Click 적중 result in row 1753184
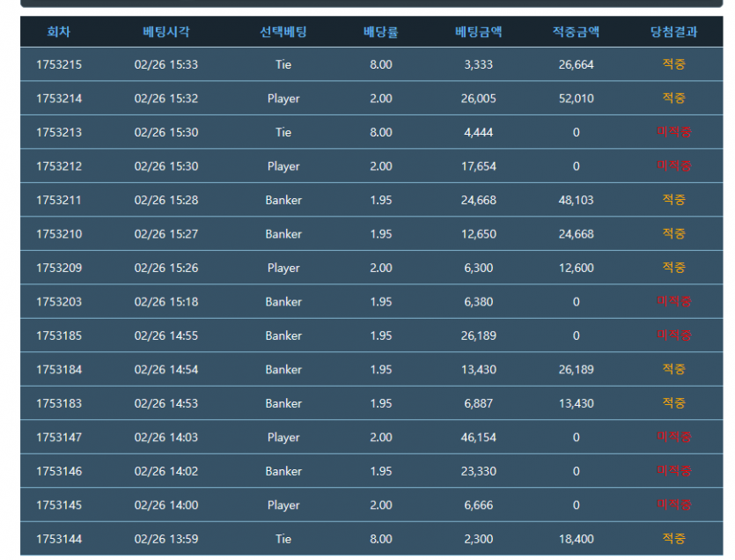Viewport: 735px width, 560px height. pos(673,369)
